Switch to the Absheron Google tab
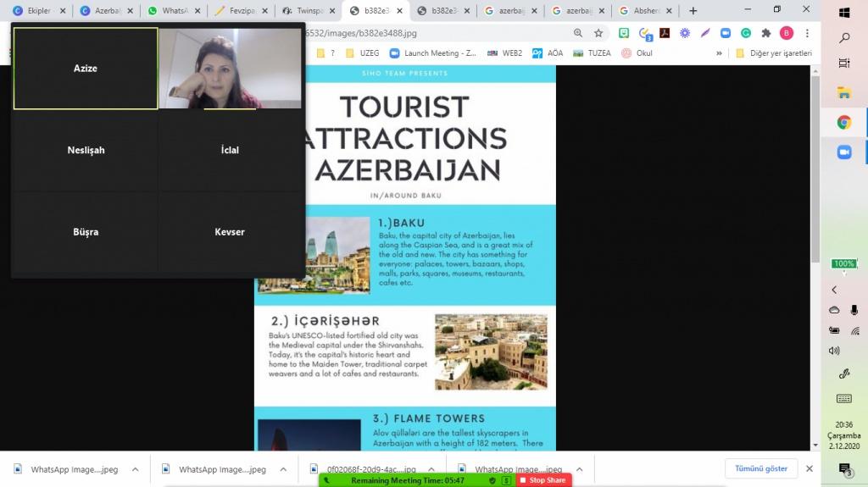 (x=645, y=11)
